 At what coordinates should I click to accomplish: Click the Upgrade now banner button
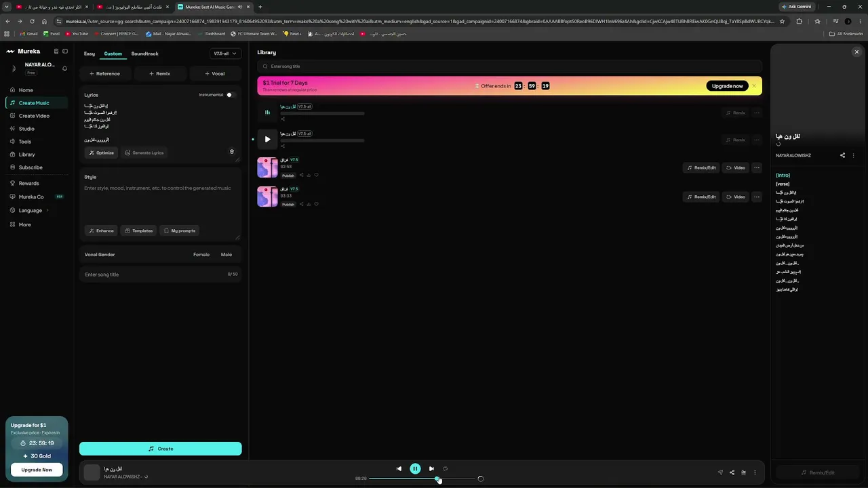(x=728, y=86)
